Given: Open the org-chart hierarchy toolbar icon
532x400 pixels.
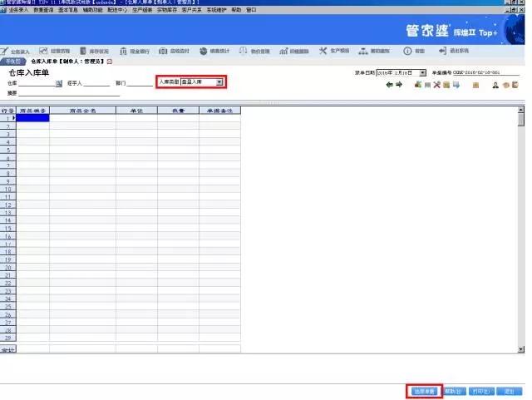Looking at the screenshot, I should (374, 51).
